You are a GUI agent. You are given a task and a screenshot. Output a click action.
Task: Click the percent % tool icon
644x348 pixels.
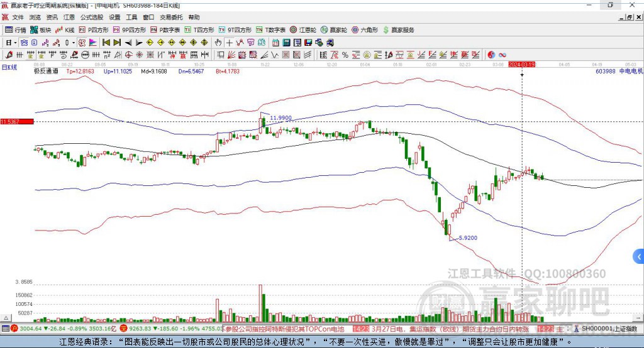pos(345,55)
